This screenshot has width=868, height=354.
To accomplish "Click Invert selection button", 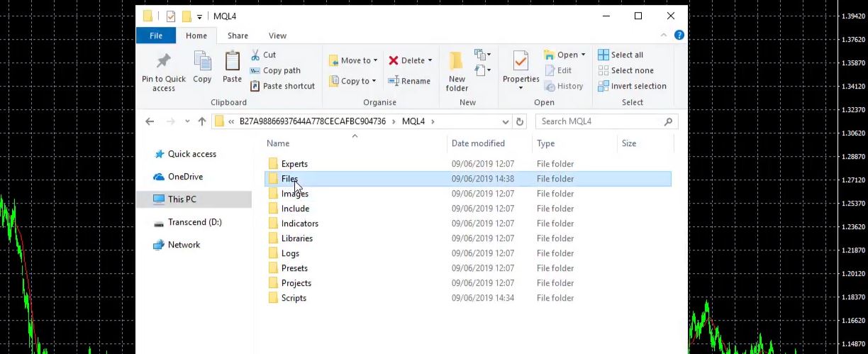I will [x=632, y=86].
